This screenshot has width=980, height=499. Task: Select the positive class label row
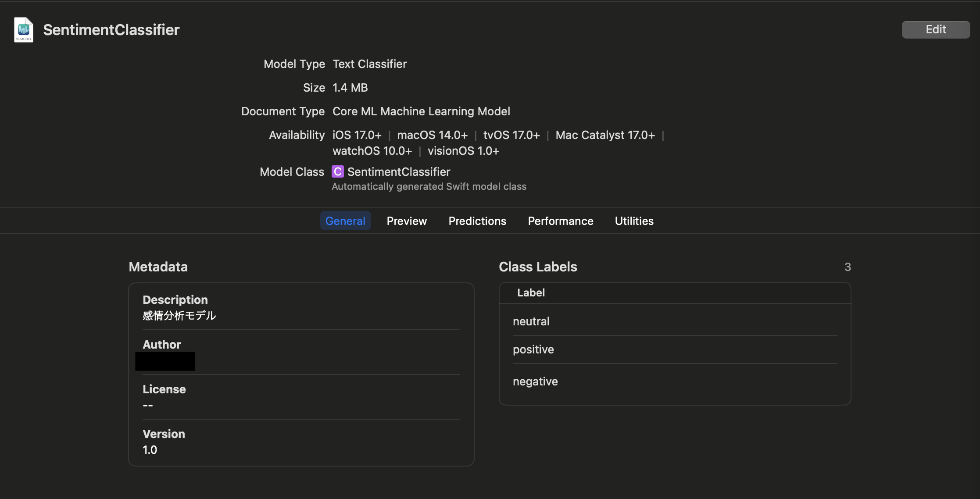[x=533, y=349]
